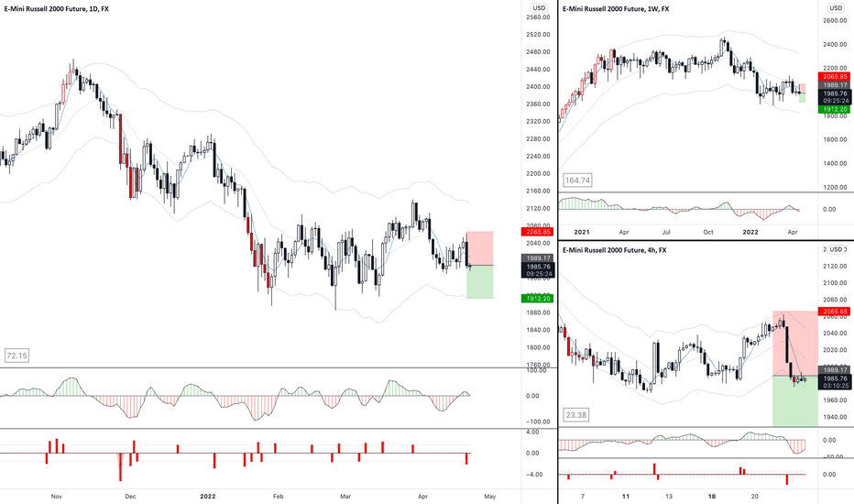Select the green profit zone of daily short position
Image resolution: width=854 pixels, height=504 pixels.
coord(480,282)
